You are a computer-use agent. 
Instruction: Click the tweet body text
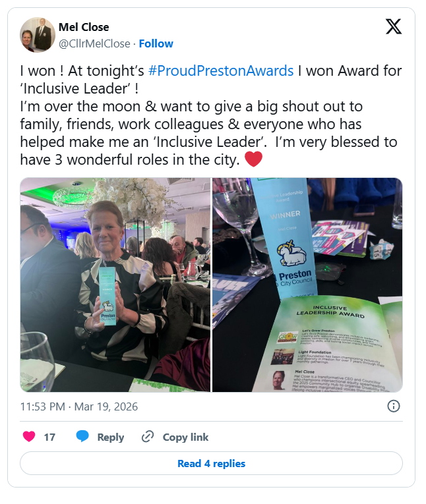point(211,115)
